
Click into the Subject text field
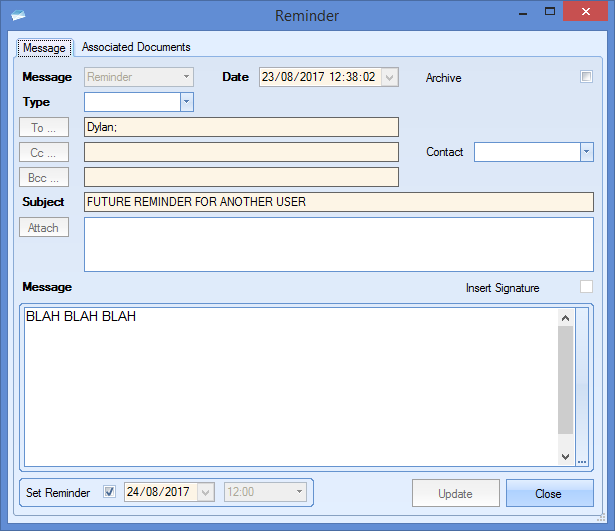pos(338,202)
